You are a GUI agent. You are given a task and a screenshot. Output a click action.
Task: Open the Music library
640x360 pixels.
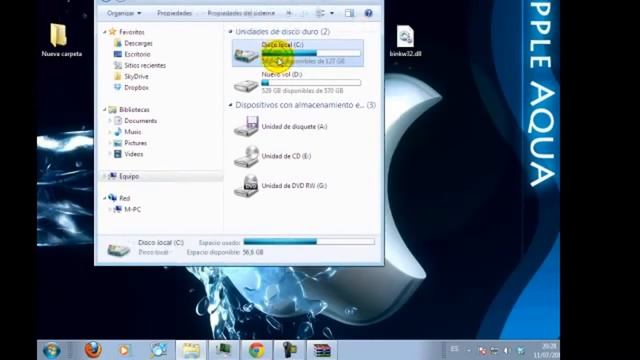[x=133, y=132]
